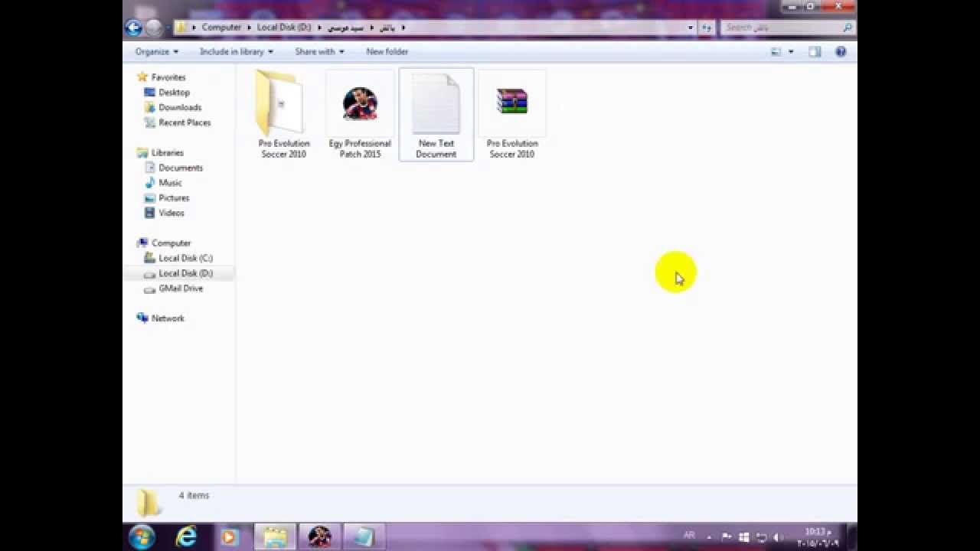Select the New Text Document file
The height and width of the screenshot is (551, 980).
(436, 115)
